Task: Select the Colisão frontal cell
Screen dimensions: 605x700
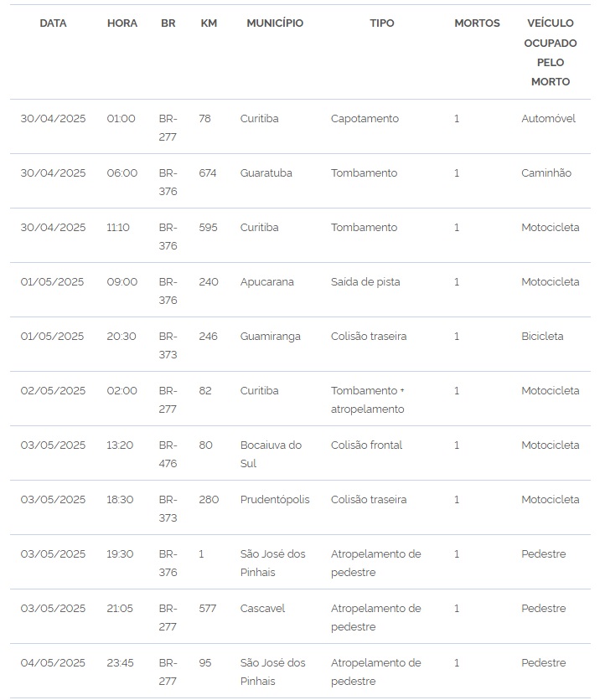Action: [366, 445]
